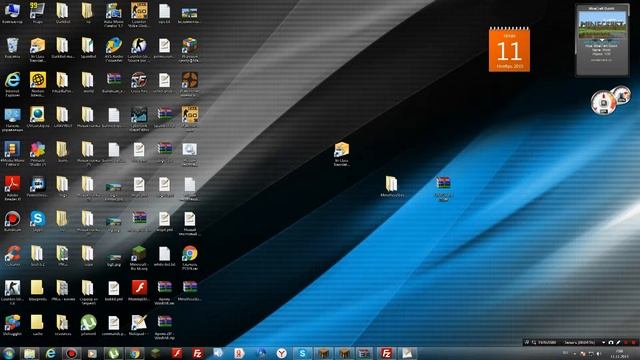
Task: Click the Windows Start button
Action: [8, 353]
